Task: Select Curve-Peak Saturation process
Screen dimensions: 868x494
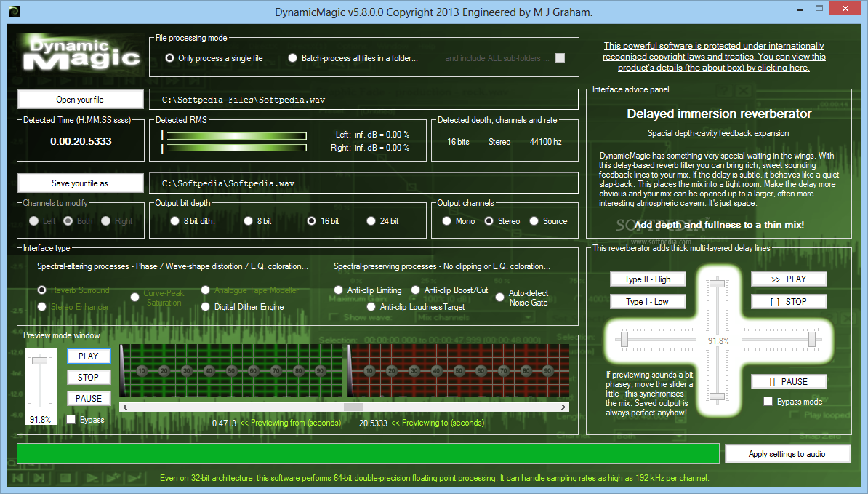Action: [157, 298]
